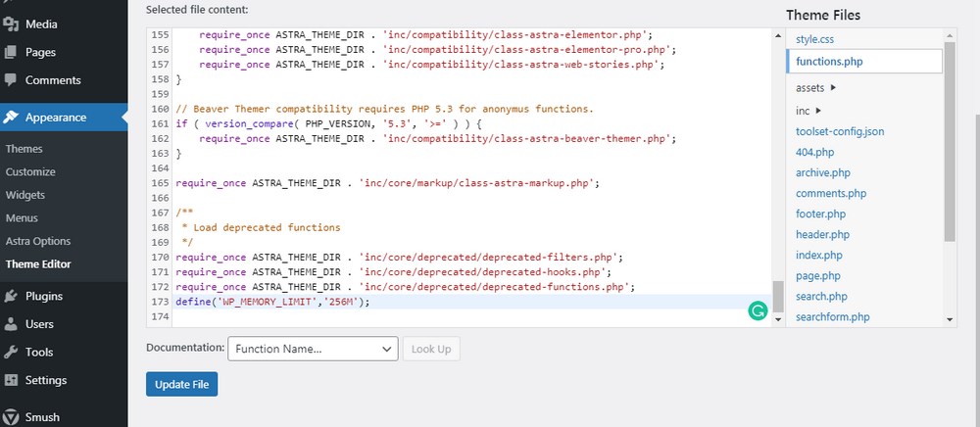The width and height of the screenshot is (980, 427).
Task: Open the Media menu label
Action: 41,24
